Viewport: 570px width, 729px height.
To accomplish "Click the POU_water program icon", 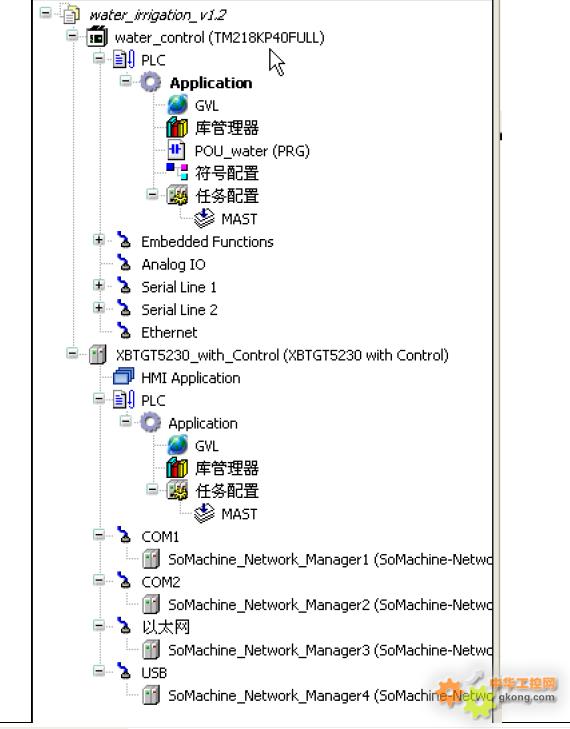I will [177, 151].
